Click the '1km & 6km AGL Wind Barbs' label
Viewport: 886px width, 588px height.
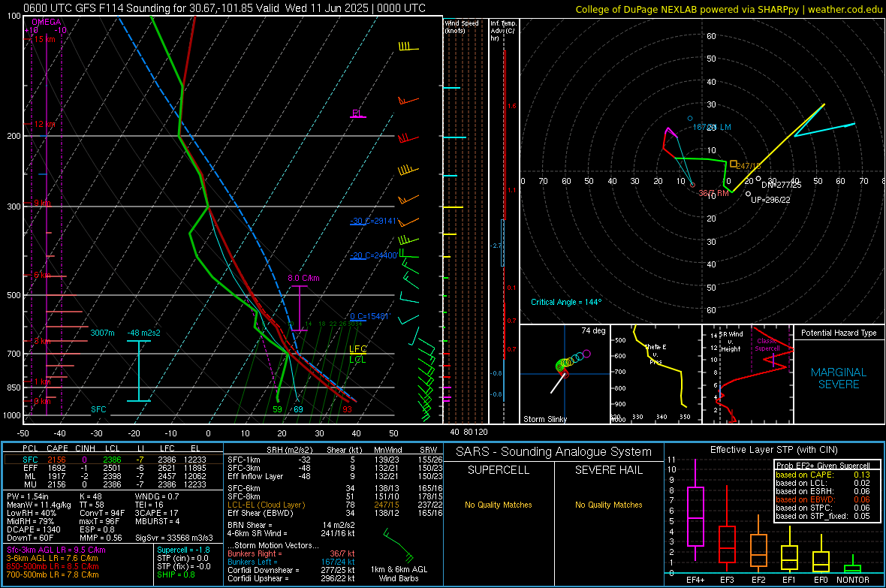pos(399,574)
